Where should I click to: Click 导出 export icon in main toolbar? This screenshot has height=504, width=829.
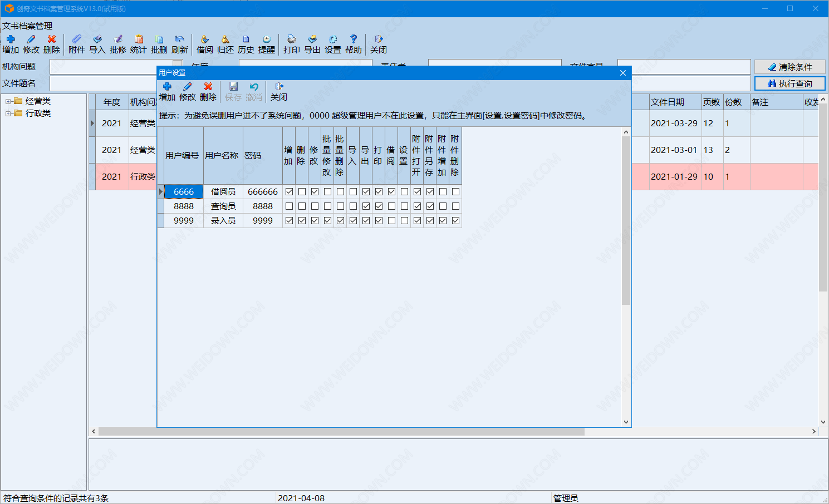click(x=312, y=44)
